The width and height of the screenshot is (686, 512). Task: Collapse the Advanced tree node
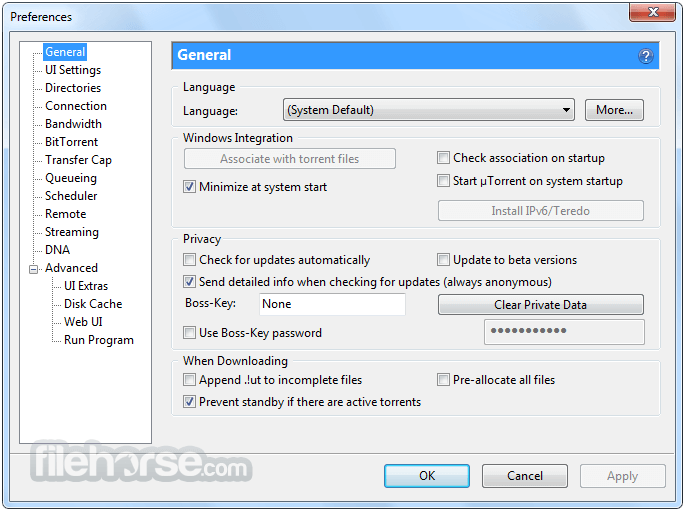click(x=33, y=269)
